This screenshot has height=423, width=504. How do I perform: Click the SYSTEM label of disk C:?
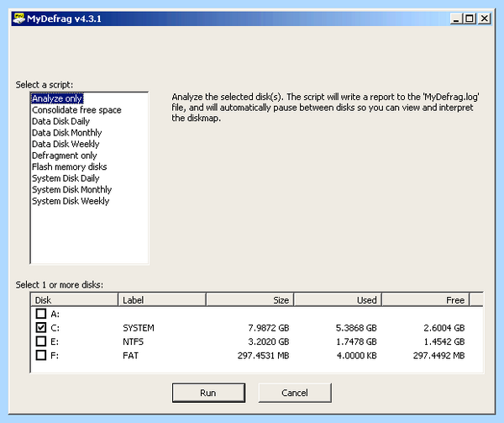coord(139,328)
